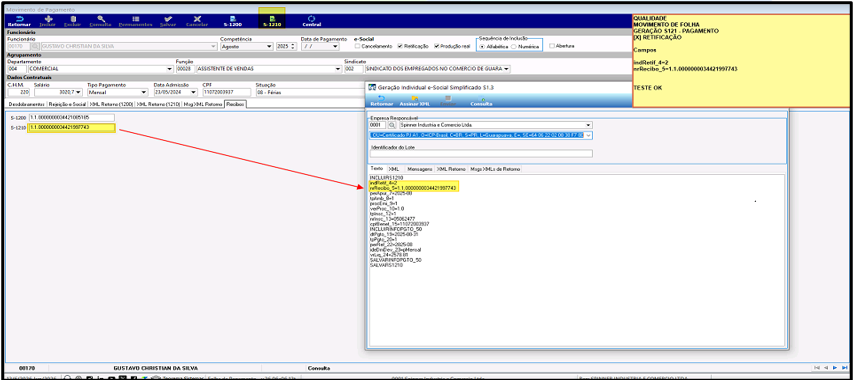Adjust the 2025 year stepper

(x=294, y=46)
